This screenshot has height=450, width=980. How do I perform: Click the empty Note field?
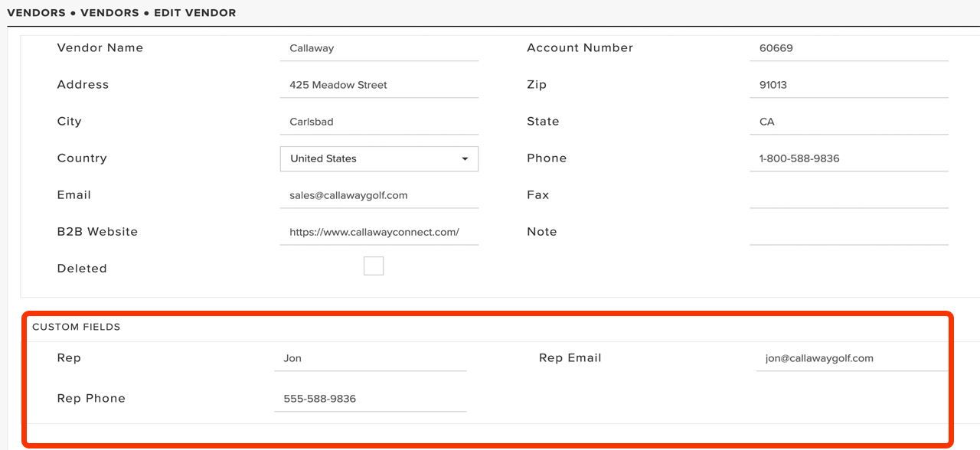(x=849, y=232)
